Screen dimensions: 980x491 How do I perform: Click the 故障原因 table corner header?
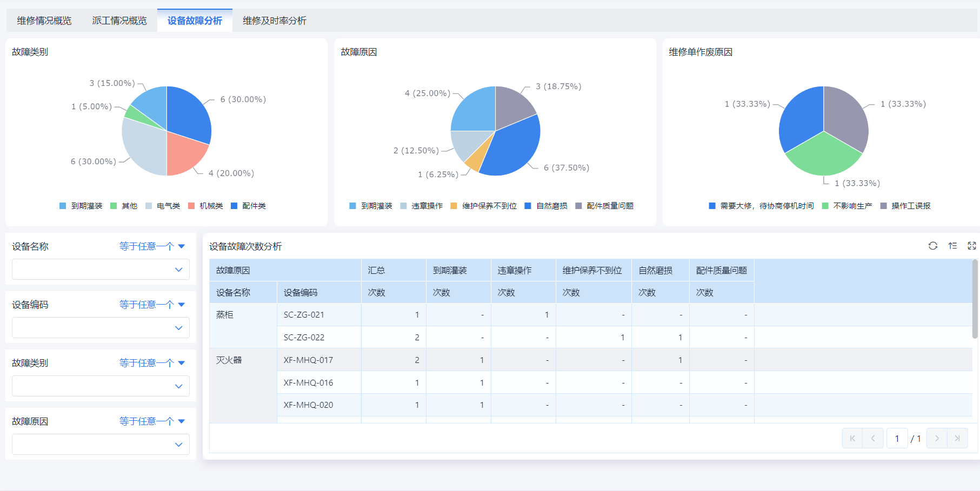285,270
